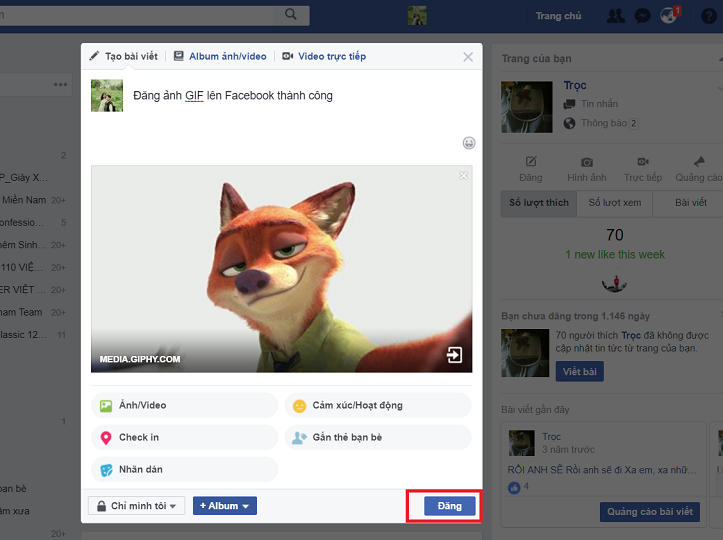Select the Tạo bài viết tab
The image size is (723, 540).
(124, 56)
